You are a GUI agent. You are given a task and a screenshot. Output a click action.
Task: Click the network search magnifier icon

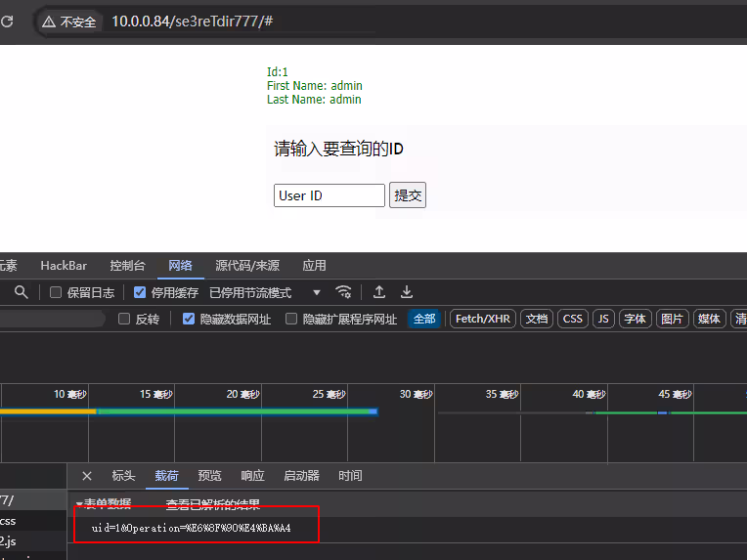(22, 292)
